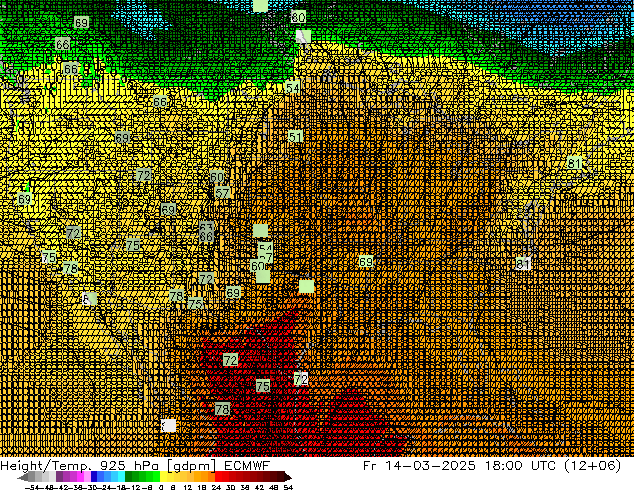Click the "69" label over the orange shading
This screenshot has width=634, height=490.
(x=366, y=262)
